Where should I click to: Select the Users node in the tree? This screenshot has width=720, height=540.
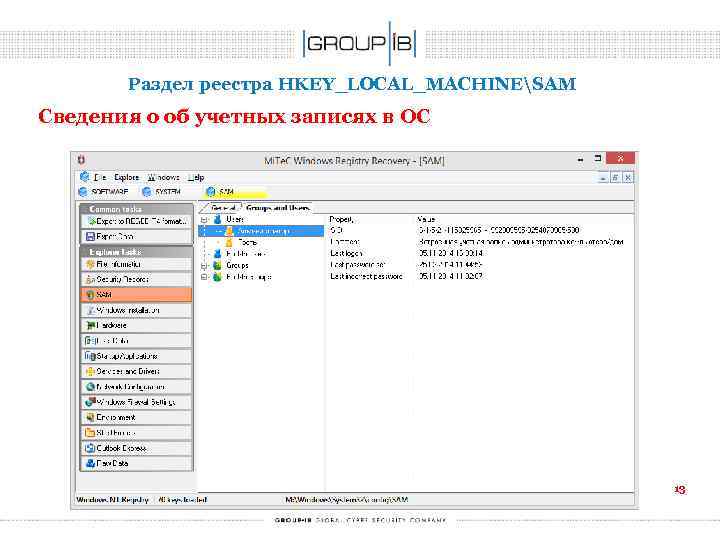(x=235, y=219)
